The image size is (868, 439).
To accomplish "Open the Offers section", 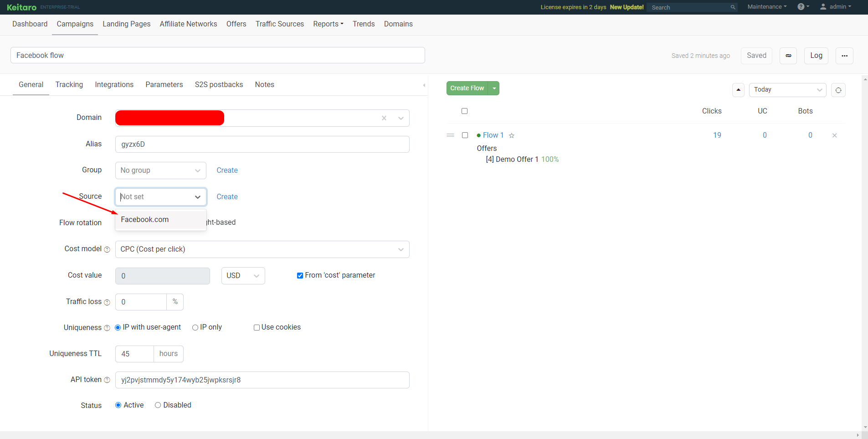I will 236,24.
